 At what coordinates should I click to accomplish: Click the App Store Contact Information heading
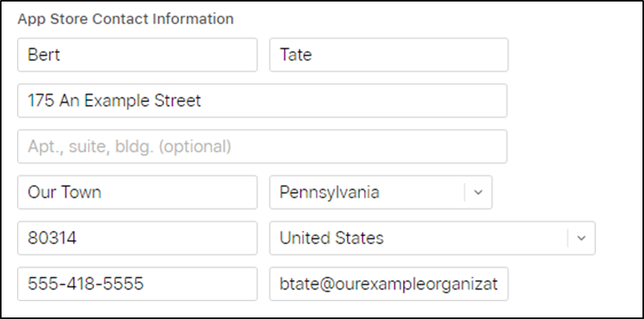point(125,19)
